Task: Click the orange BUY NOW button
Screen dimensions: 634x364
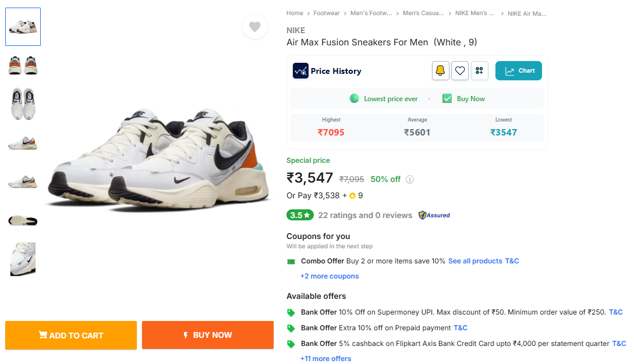Action: tap(208, 335)
